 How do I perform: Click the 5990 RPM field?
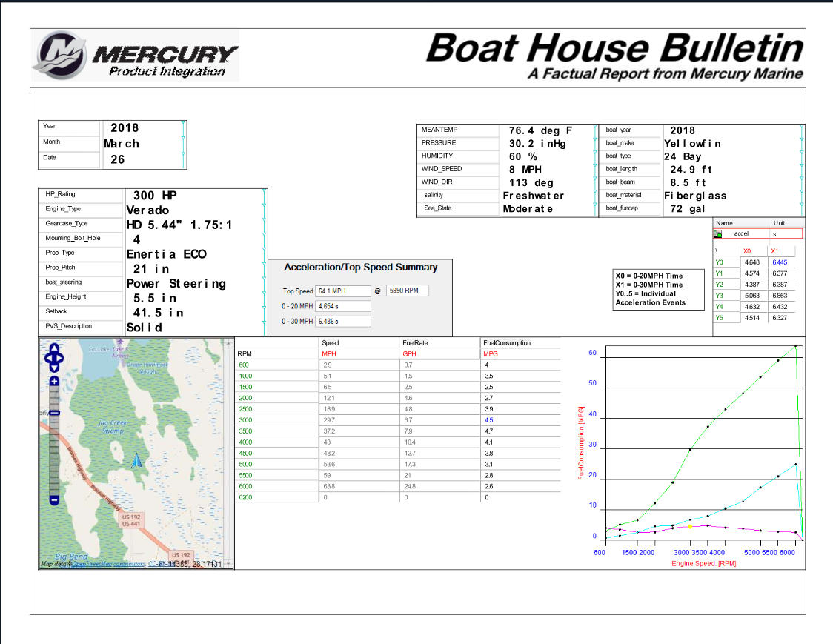(407, 291)
